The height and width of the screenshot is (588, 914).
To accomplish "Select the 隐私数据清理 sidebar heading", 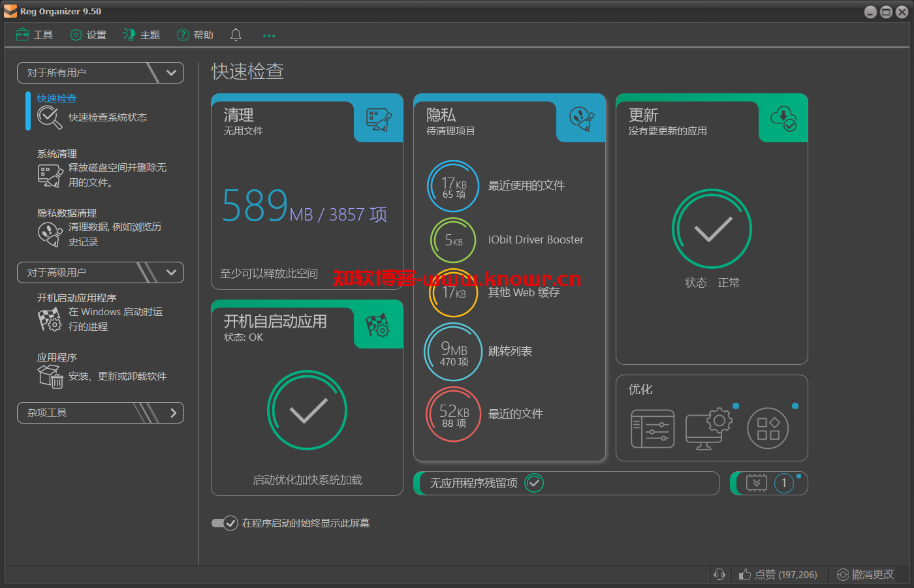I will 67,213.
